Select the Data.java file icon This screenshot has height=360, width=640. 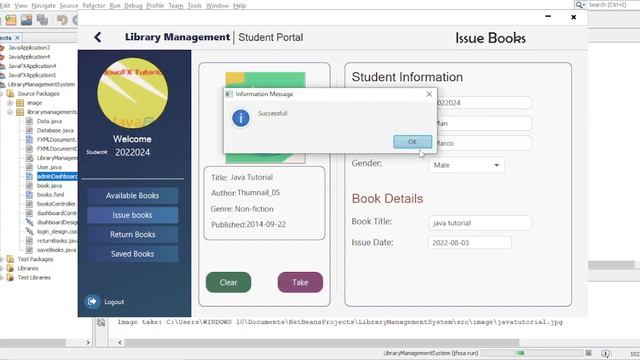click(29, 121)
